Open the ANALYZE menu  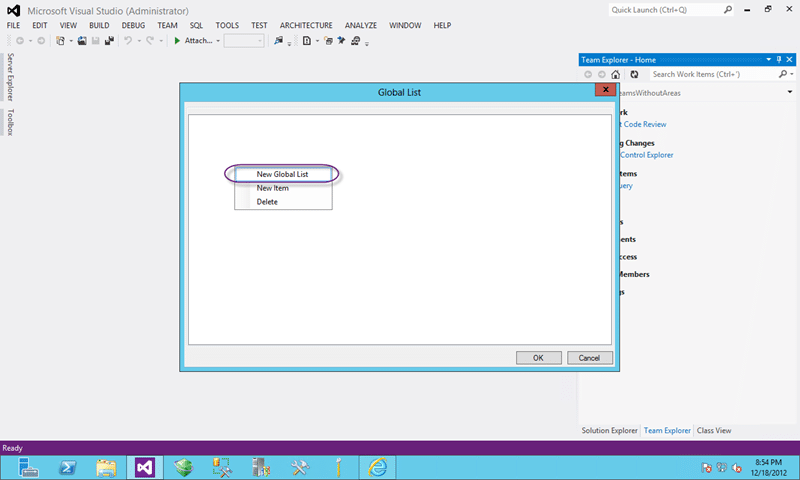[361, 26]
